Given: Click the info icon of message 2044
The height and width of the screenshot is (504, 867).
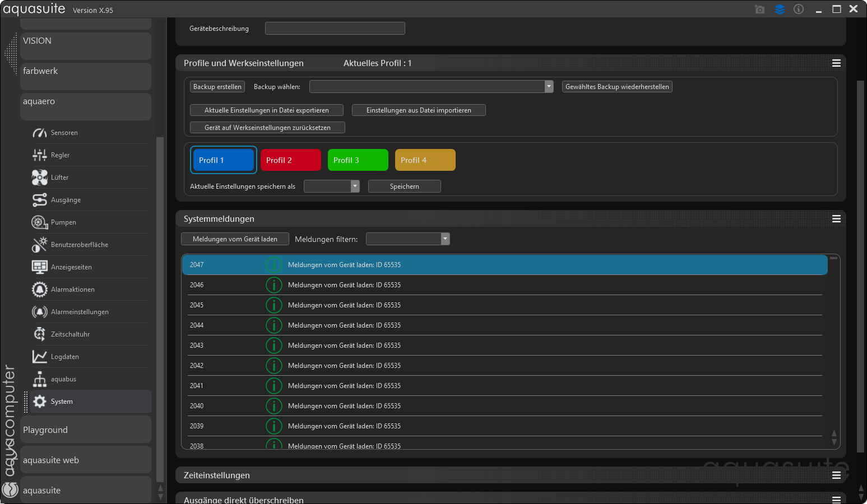Looking at the screenshot, I should point(273,325).
